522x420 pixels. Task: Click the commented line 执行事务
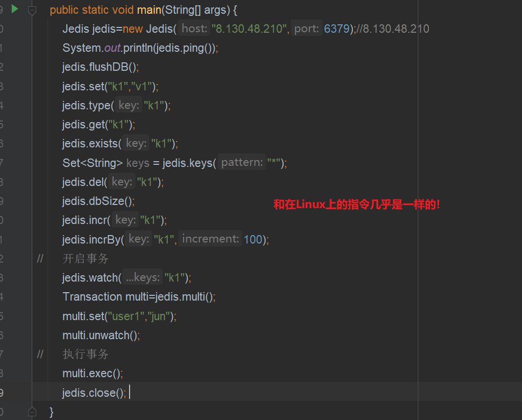coord(86,354)
